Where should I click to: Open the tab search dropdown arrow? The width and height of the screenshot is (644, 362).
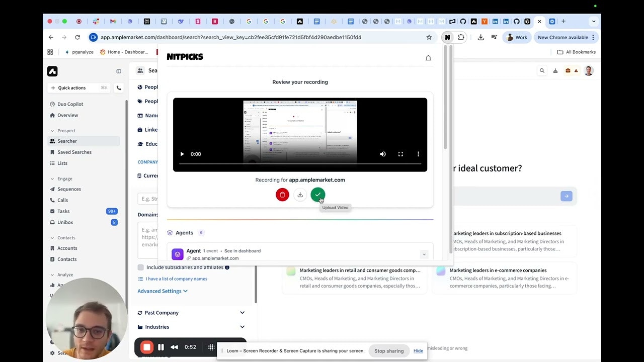coord(594,21)
